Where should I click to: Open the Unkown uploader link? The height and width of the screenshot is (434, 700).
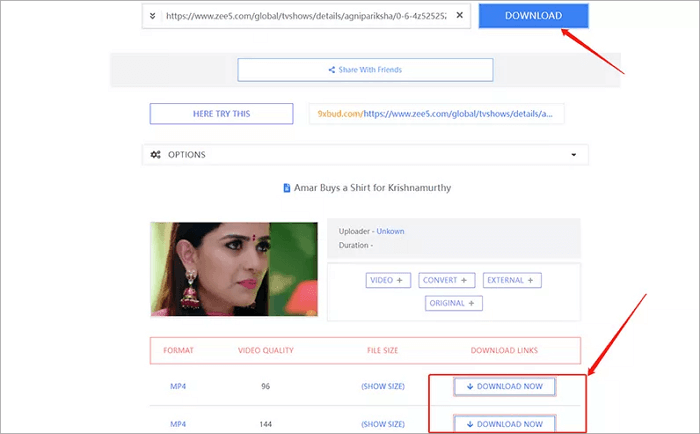390,231
